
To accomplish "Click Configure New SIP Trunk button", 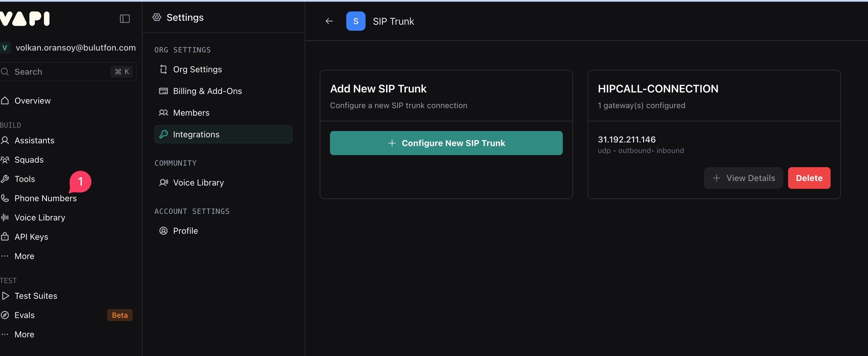I will pos(446,143).
